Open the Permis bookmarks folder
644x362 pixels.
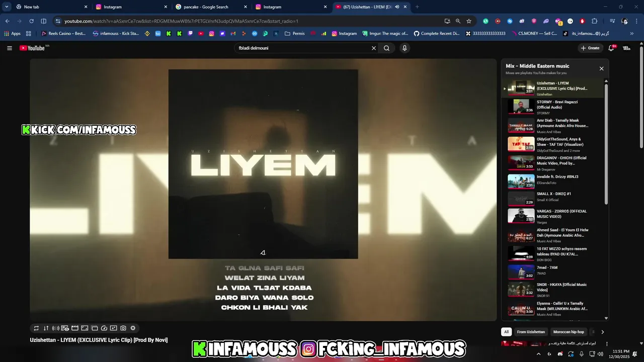294,34
